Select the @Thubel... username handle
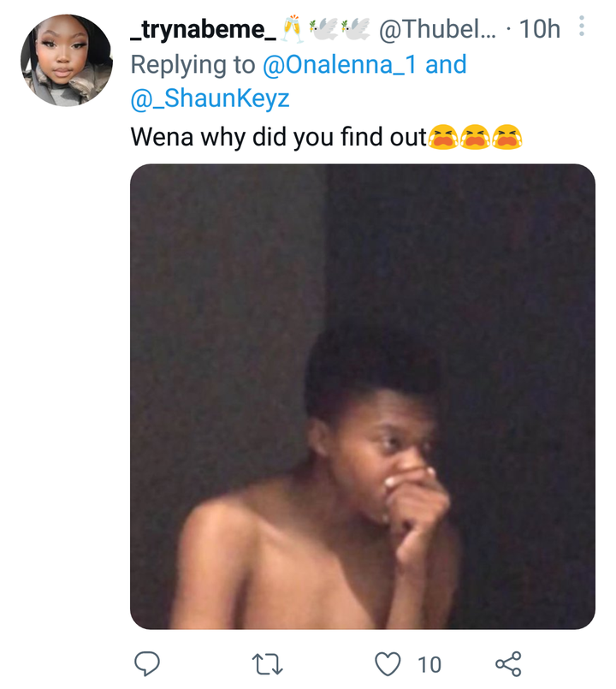Viewport: 616px width, 689px height. click(x=437, y=29)
